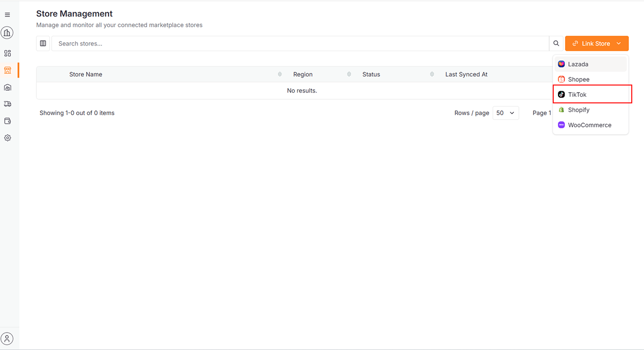This screenshot has height=350, width=644.
Task: Pick Shopee from the dropdown menu
Action: (579, 79)
